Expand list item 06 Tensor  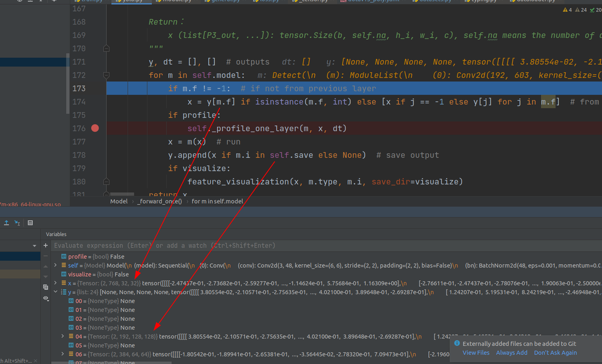[63, 354]
